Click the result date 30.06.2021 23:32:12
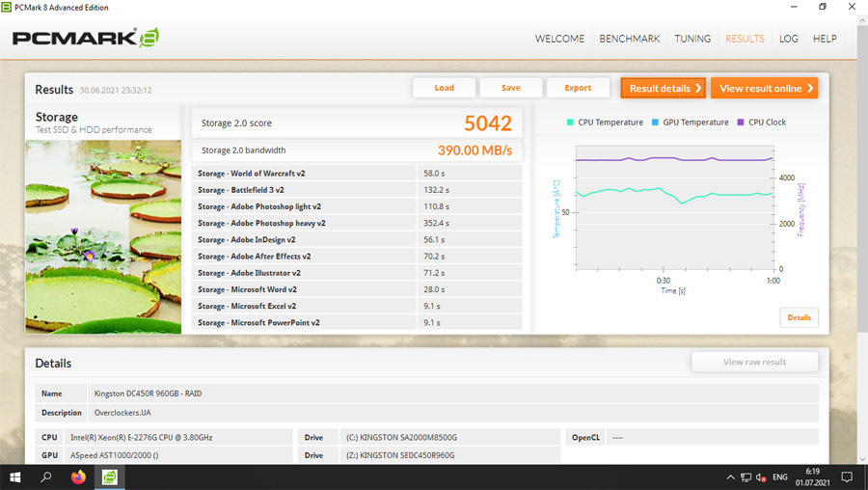This screenshot has height=490, width=868. click(116, 91)
